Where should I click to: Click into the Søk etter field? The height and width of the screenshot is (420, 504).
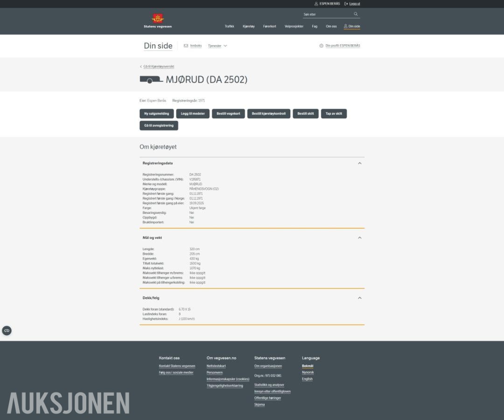coord(328,14)
